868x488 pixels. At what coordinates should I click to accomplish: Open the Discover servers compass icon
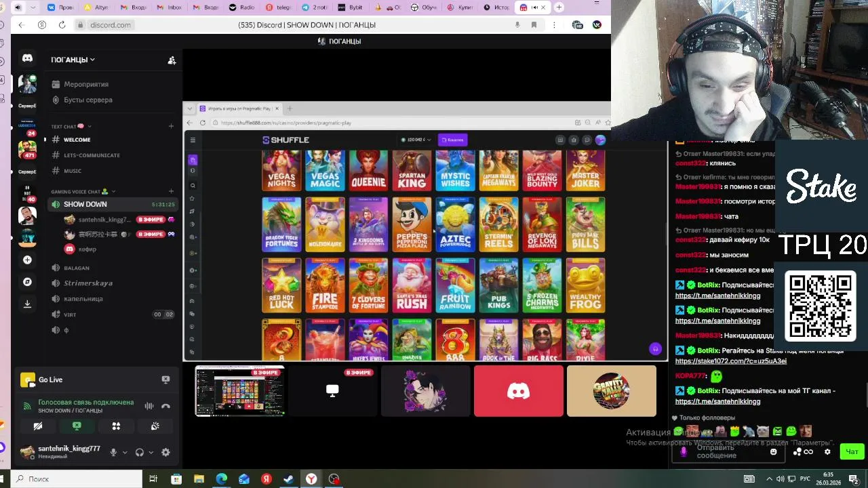tap(27, 282)
